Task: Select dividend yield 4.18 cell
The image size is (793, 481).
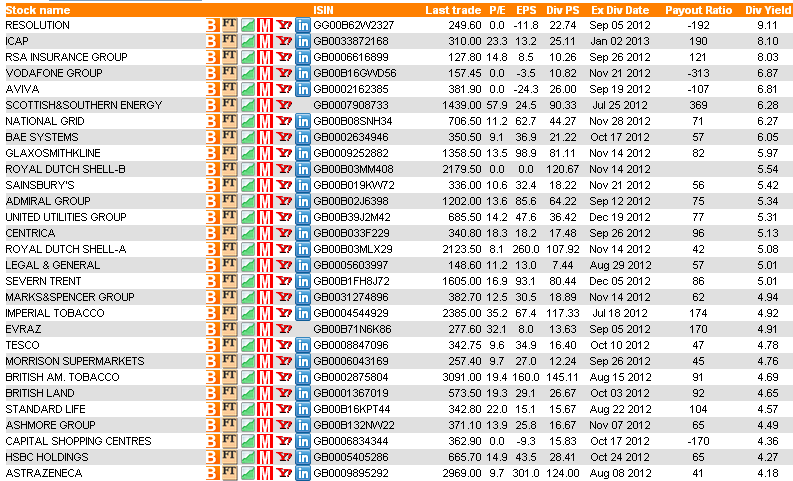Action: click(x=768, y=473)
